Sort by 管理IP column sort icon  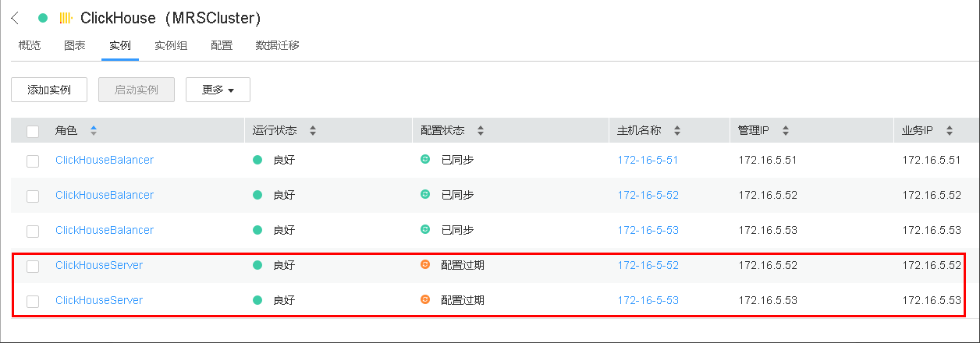[785, 130]
